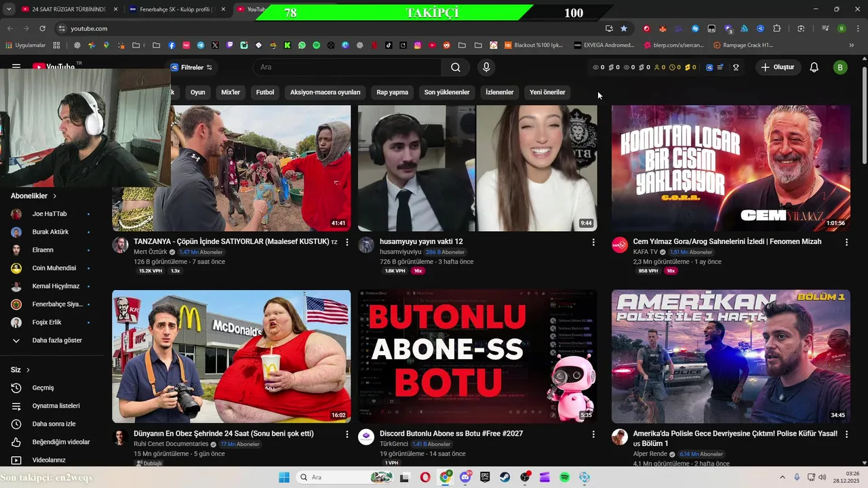The height and width of the screenshot is (488, 868).
Task: Select the Son yüklenenler chip
Action: point(447,92)
